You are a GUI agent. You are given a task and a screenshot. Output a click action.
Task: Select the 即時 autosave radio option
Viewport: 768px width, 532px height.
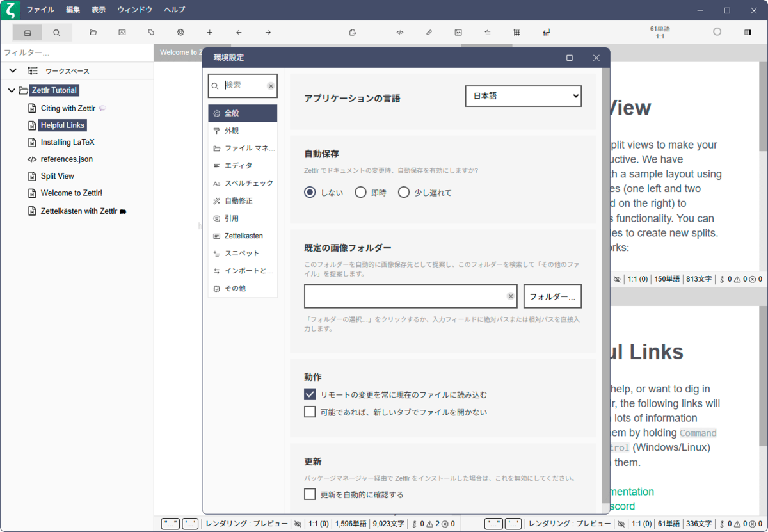point(361,192)
